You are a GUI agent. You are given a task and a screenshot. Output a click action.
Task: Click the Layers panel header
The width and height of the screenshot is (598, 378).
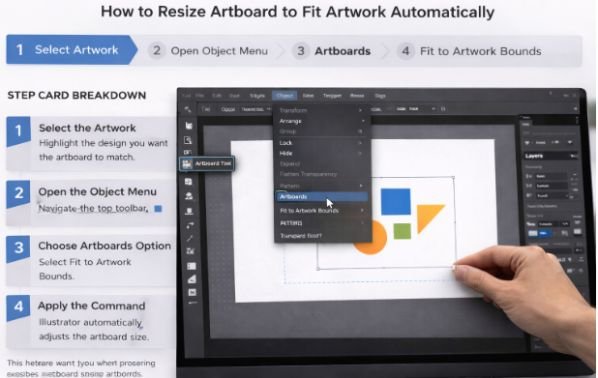click(550, 156)
